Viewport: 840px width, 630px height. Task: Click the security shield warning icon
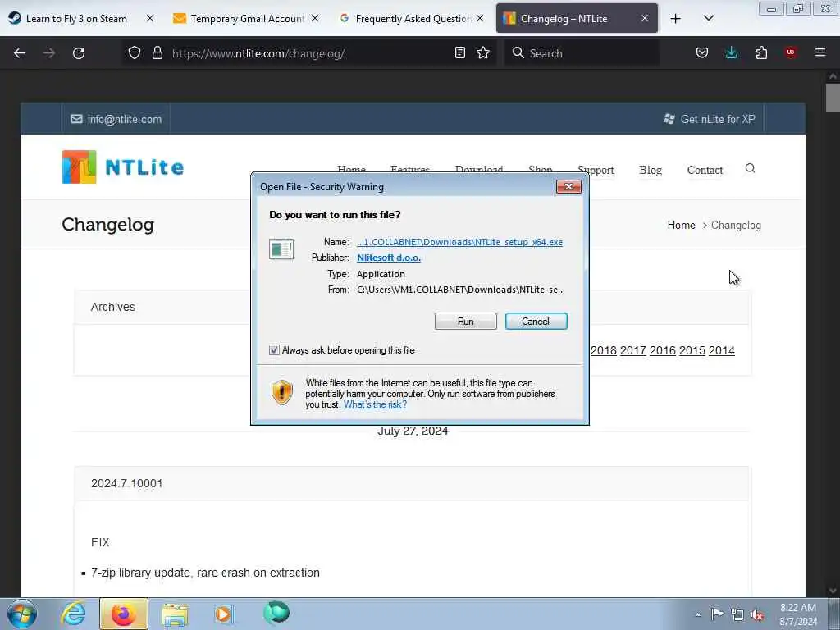pos(282,393)
